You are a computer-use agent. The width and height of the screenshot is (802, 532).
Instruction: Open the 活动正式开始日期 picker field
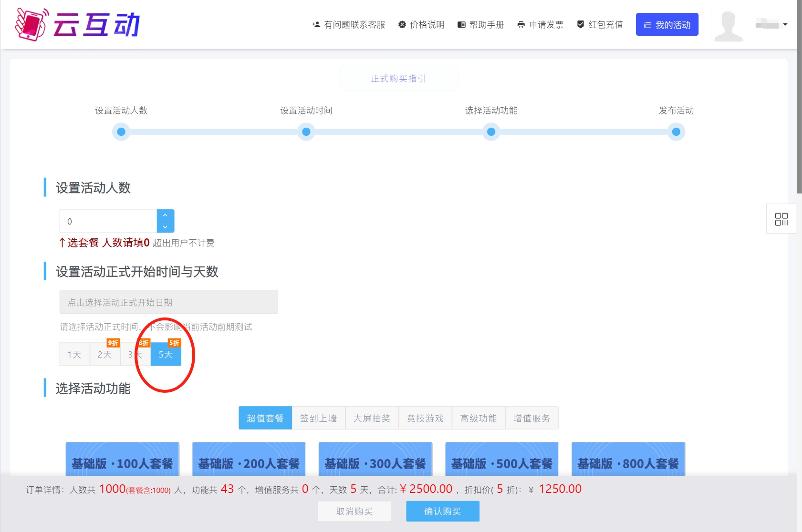[168, 302]
